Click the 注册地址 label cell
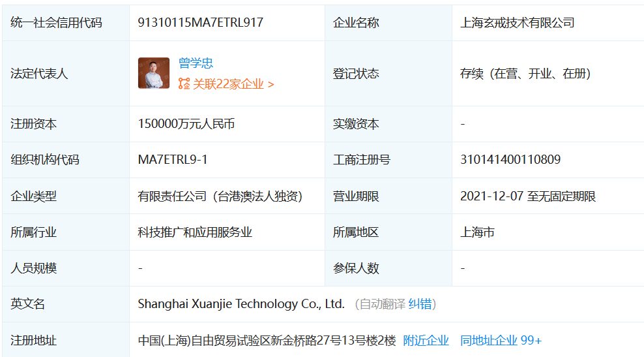 pyautogui.click(x=66, y=341)
